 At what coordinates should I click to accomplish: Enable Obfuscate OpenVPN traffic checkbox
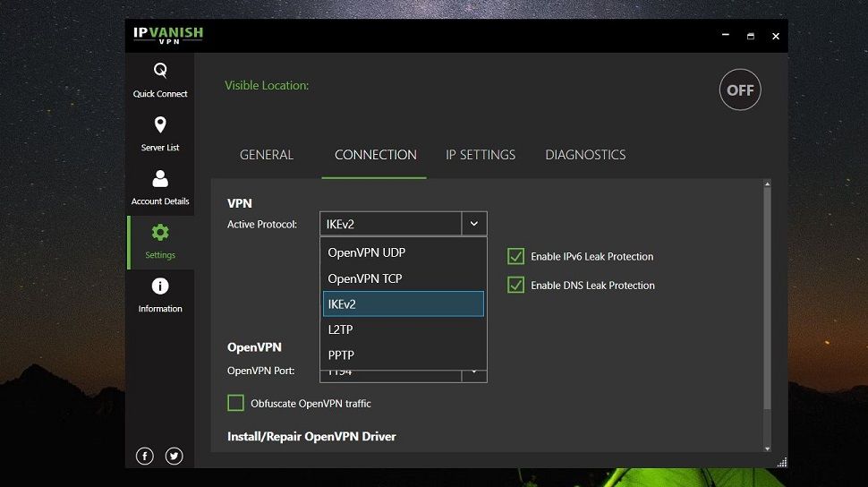235,403
